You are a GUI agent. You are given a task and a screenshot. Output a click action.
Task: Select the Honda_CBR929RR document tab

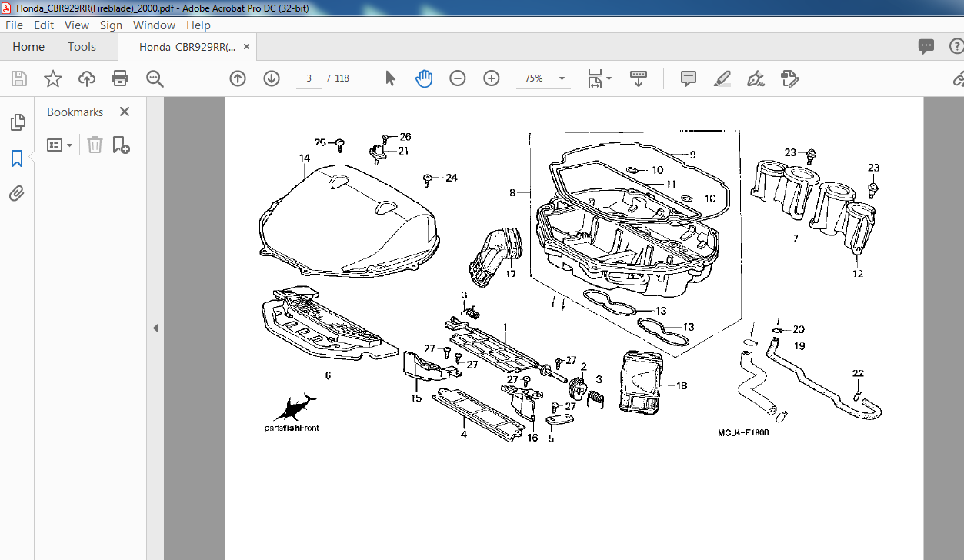pyautogui.click(x=188, y=47)
